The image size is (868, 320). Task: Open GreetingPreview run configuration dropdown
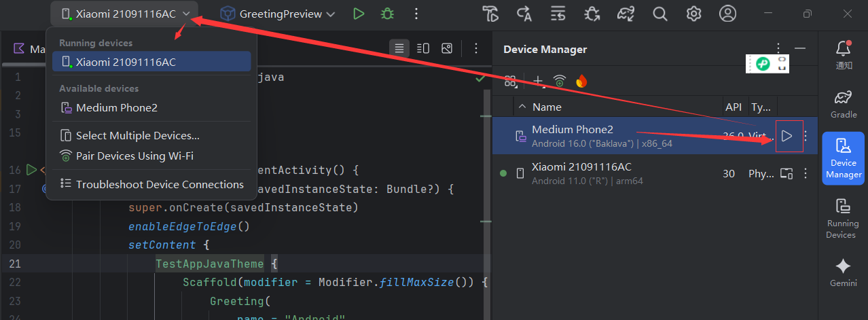pos(278,14)
